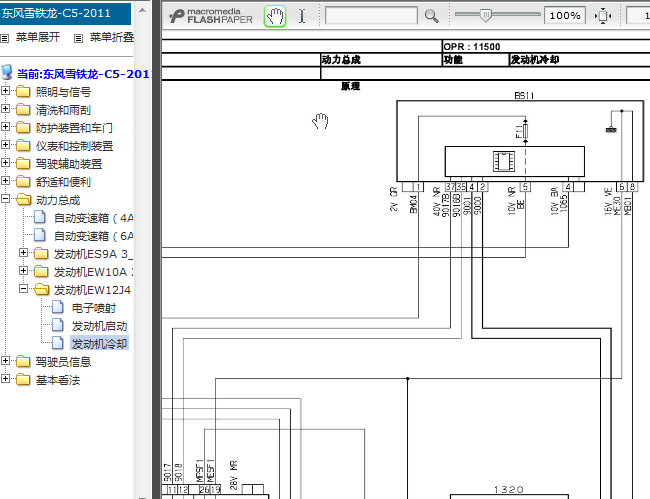Click the page icon of 发动机启动
Viewport: 650px width, 499px height.
[58, 325]
